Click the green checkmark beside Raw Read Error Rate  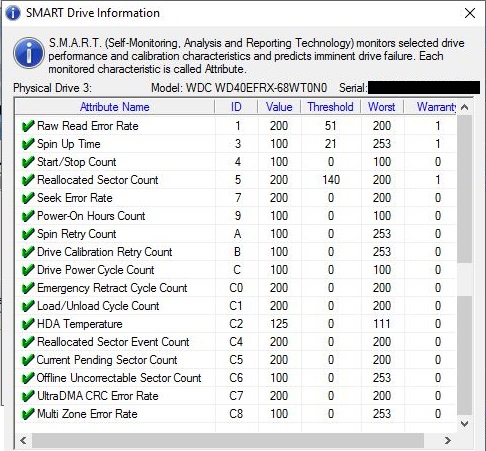(28, 126)
